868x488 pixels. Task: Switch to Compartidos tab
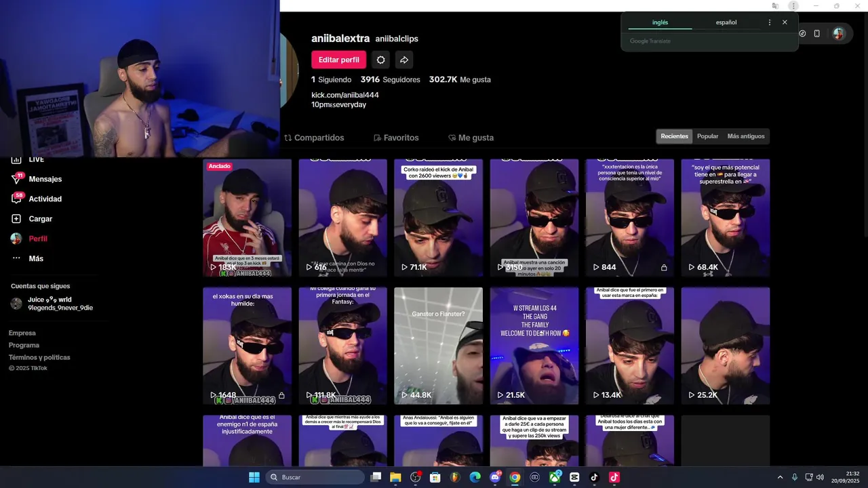314,138
